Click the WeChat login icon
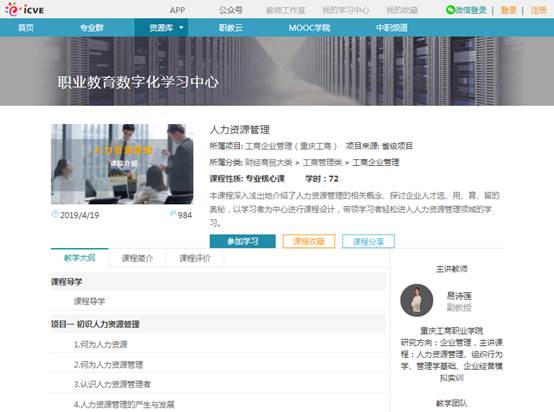554x412 pixels. pyautogui.click(x=450, y=10)
